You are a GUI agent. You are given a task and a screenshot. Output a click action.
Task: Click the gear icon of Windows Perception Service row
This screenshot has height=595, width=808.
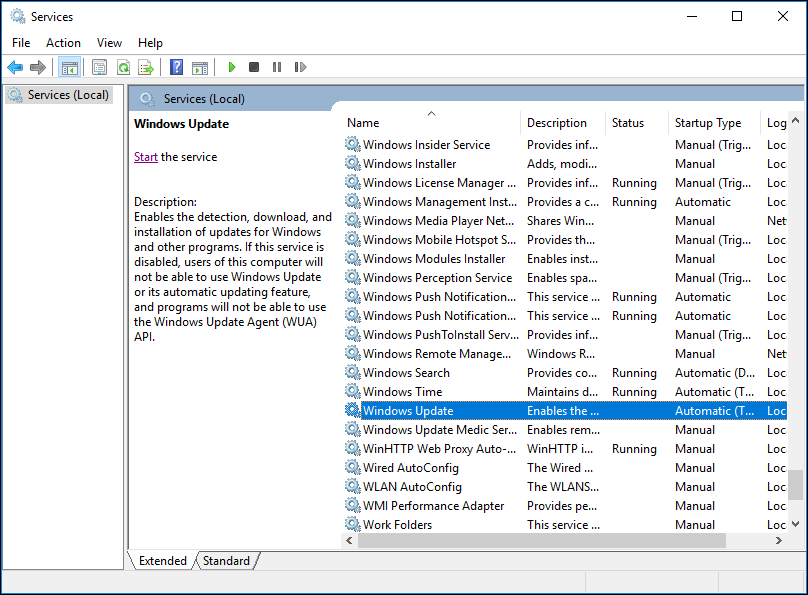tap(352, 277)
